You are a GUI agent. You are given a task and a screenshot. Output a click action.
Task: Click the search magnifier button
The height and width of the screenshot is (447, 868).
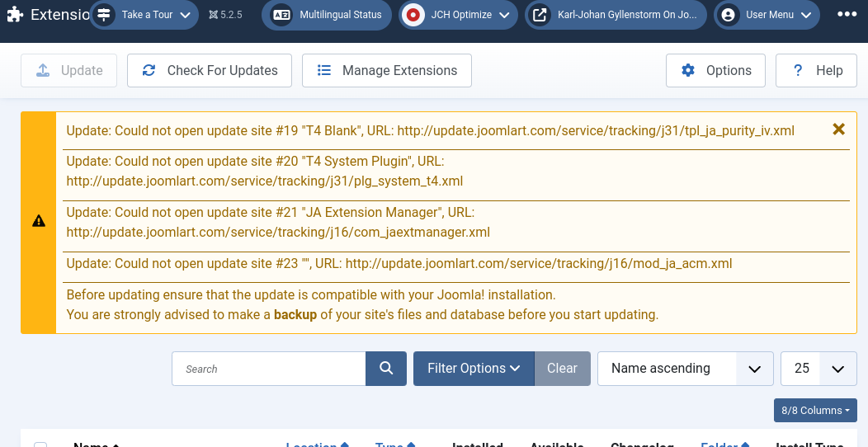pos(386,369)
